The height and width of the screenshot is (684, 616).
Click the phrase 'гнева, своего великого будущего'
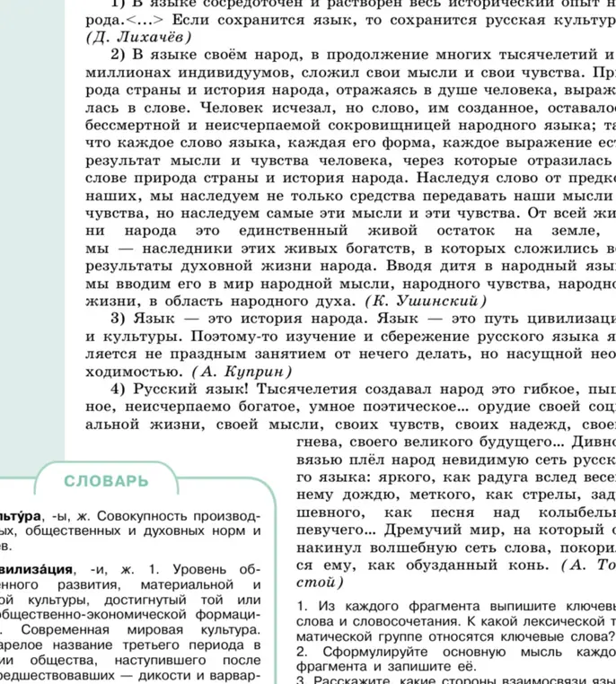[x=425, y=443]
